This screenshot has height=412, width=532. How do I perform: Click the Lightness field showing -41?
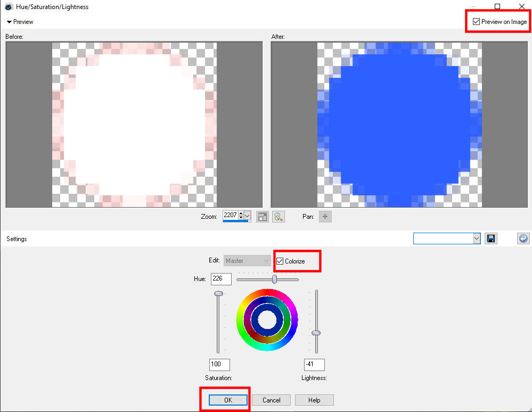[314, 365]
